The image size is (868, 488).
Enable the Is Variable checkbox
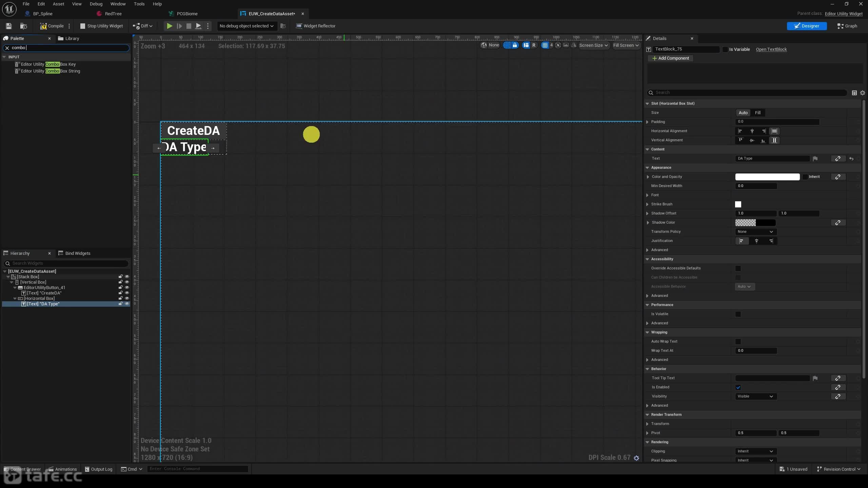[725, 49]
